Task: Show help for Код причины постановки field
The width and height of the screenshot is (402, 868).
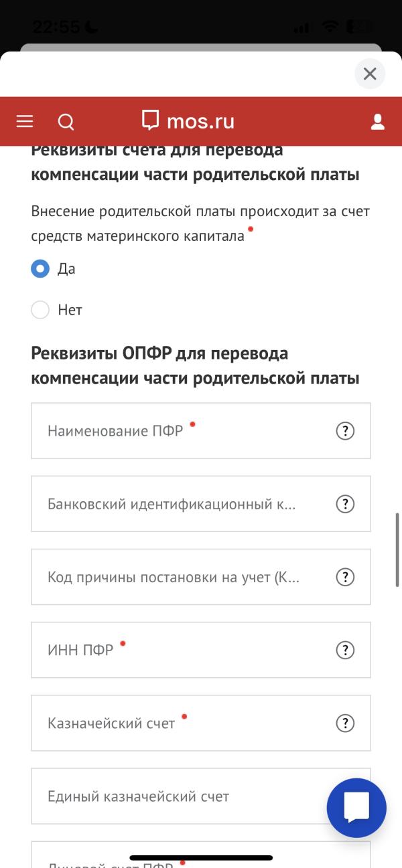Action: click(344, 577)
